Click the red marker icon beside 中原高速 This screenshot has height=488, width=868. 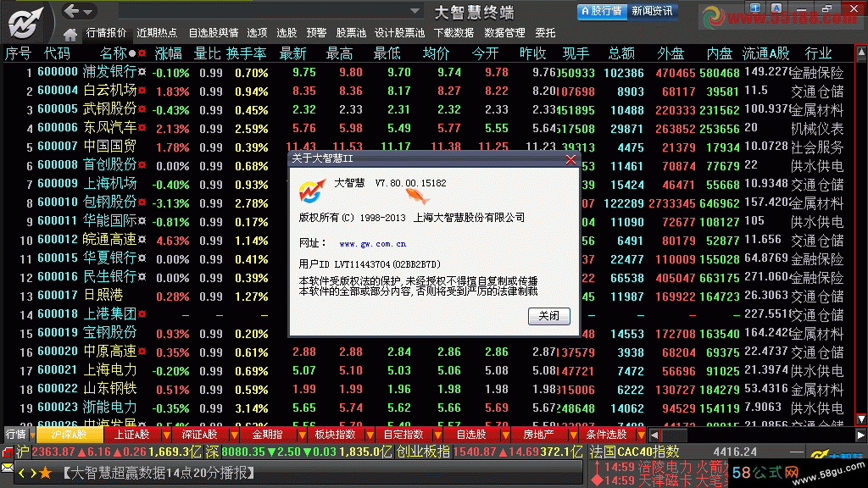(142, 352)
